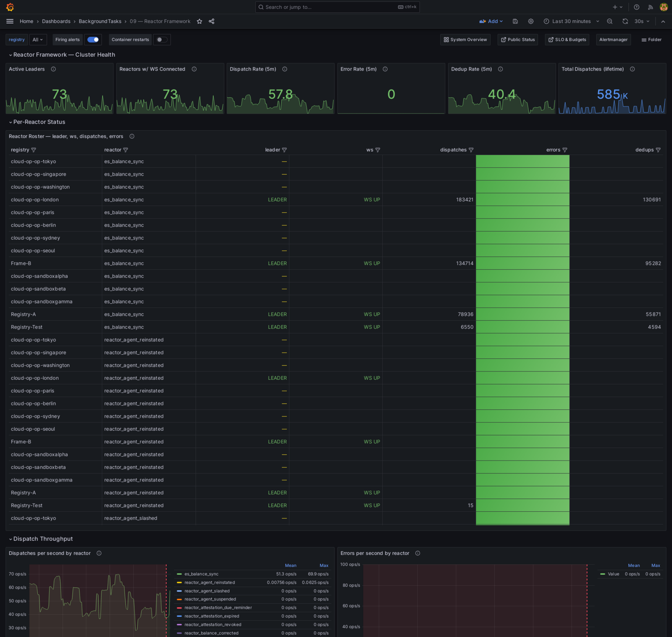Show info for Errors per second panel
The image size is (672, 637).
pyautogui.click(x=418, y=553)
